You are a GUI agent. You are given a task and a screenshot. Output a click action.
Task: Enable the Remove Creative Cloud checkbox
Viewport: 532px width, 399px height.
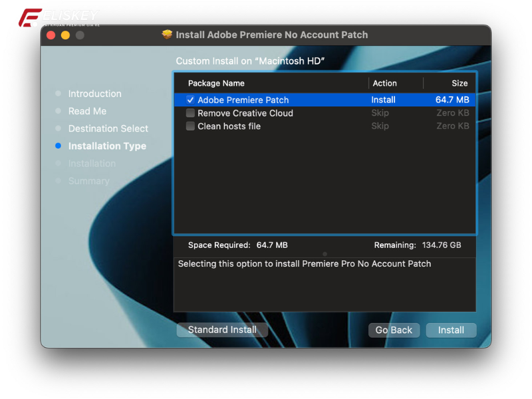(x=190, y=113)
